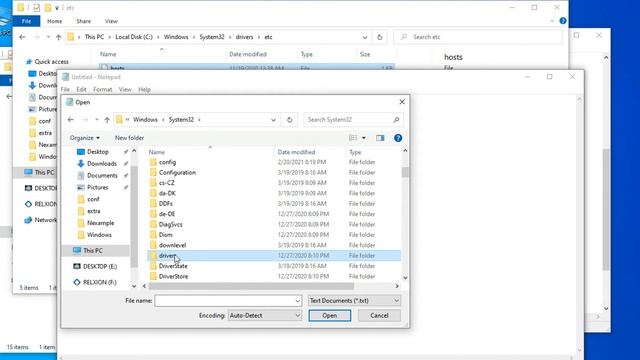Image resolution: width=640 pixels, height=360 pixels.
Task: Open the Explorer File tab
Action: (x=27, y=21)
